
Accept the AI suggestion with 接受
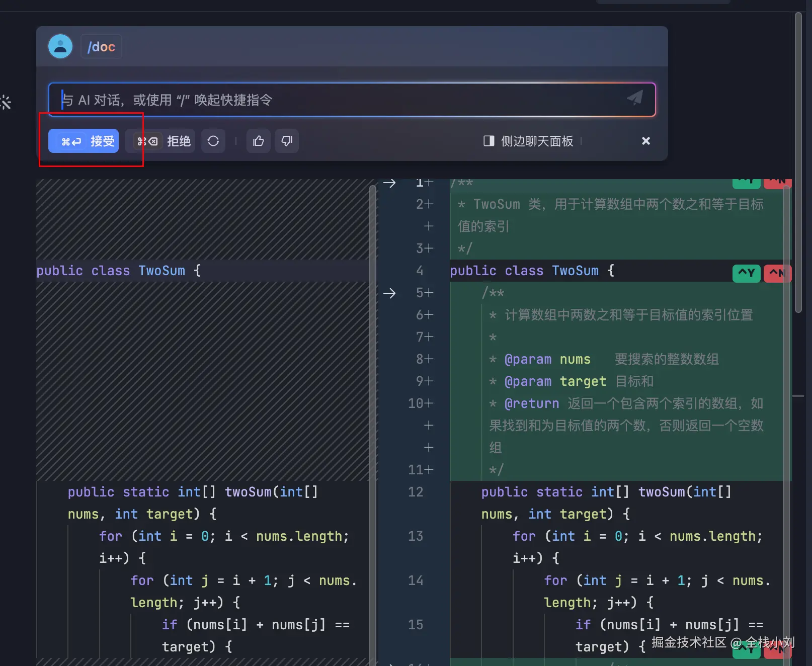pos(84,141)
